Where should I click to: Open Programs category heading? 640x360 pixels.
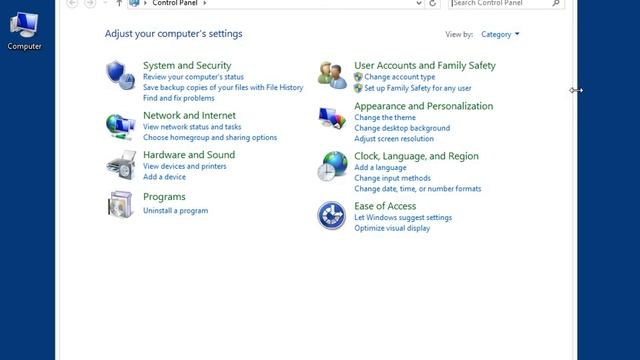pos(164,197)
